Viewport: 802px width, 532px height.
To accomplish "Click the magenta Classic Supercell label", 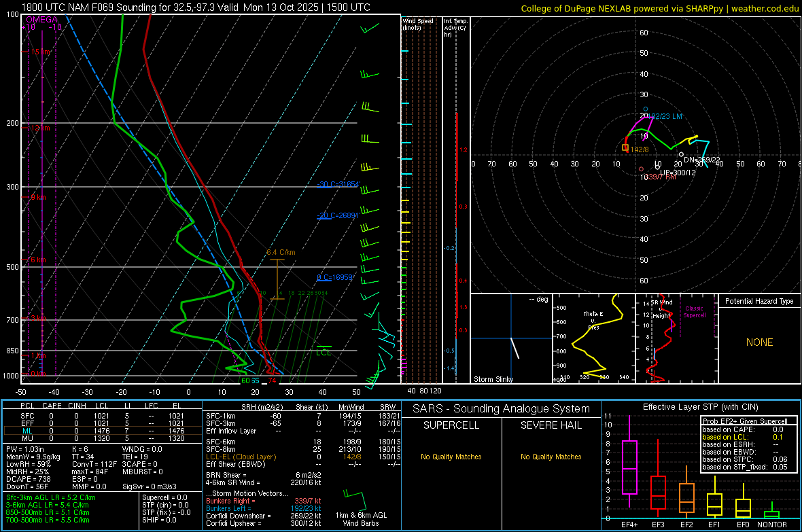I will pyautogui.click(x=695, y=312).
